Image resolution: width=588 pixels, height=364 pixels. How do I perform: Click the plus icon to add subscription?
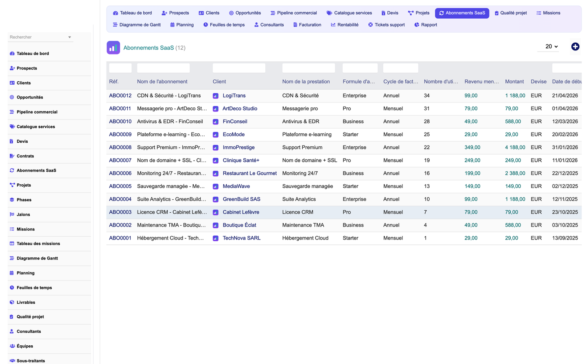click(575, 47)
